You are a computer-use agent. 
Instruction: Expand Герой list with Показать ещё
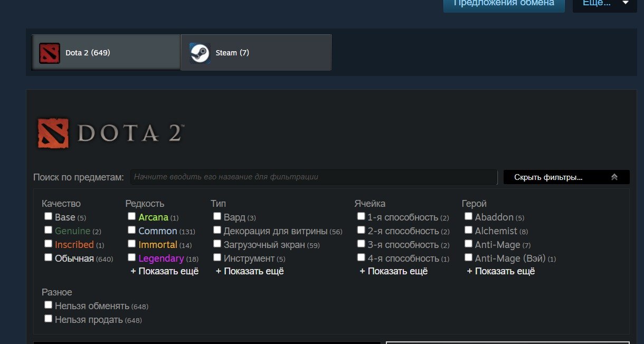pyautogui.click(x=501, y=271)
